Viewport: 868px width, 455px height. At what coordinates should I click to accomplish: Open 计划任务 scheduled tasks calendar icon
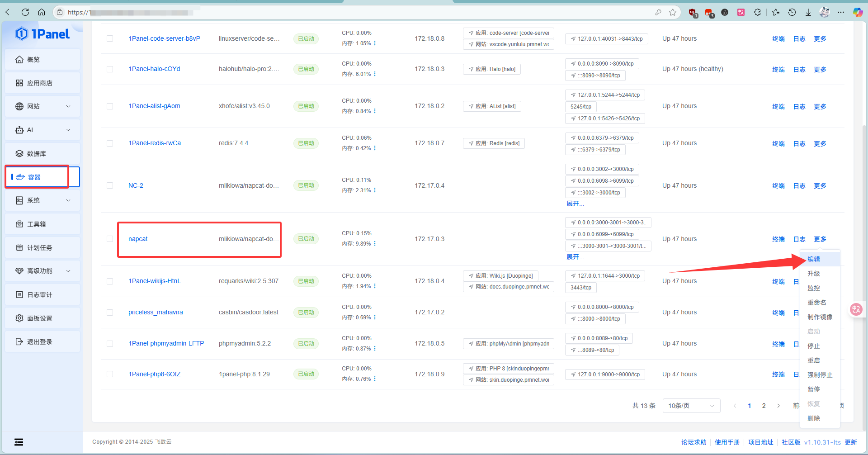click(x=19, y=248)
